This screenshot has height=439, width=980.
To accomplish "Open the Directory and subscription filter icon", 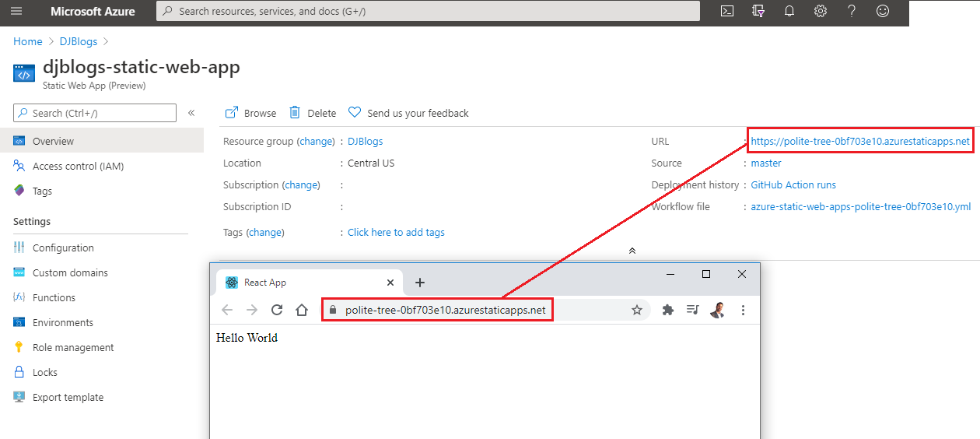I will (x=758, y=12).
